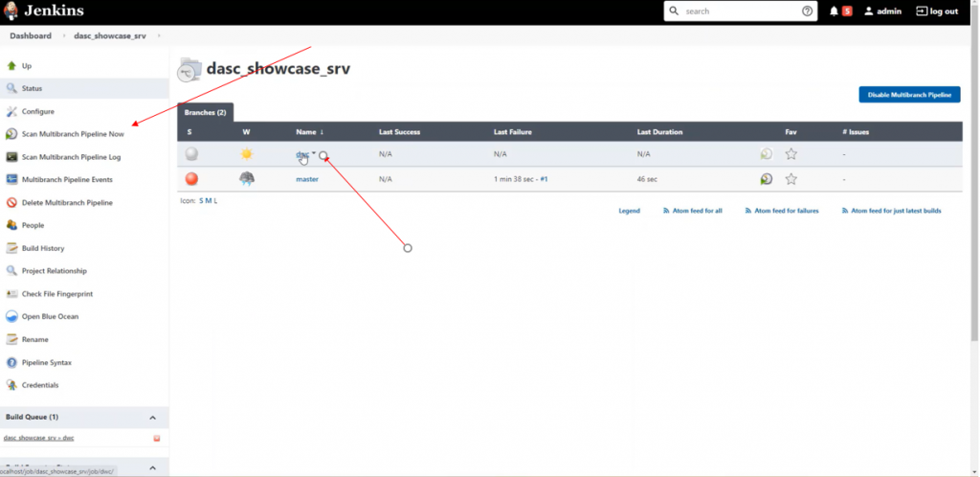The width and height of the screenshot is (980, 477).
Task: Open Atom feed for failures
Action: (782, 211)
